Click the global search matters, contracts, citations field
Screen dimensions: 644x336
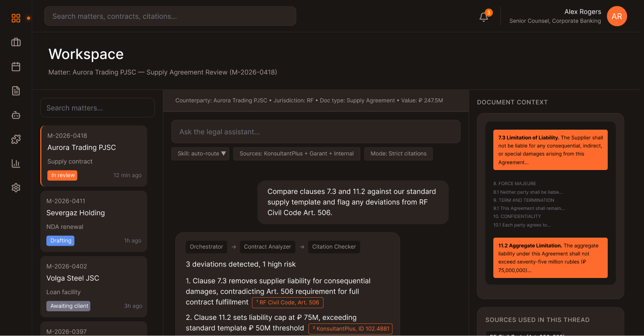click(170, 16)
